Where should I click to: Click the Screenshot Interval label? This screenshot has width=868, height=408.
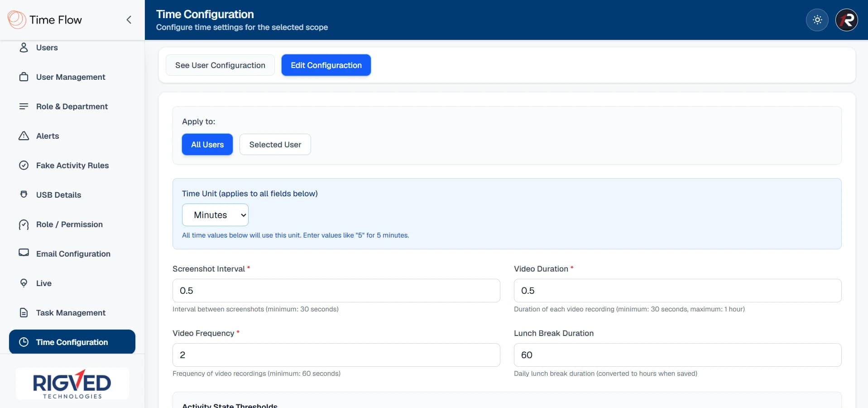click(209, 269)
